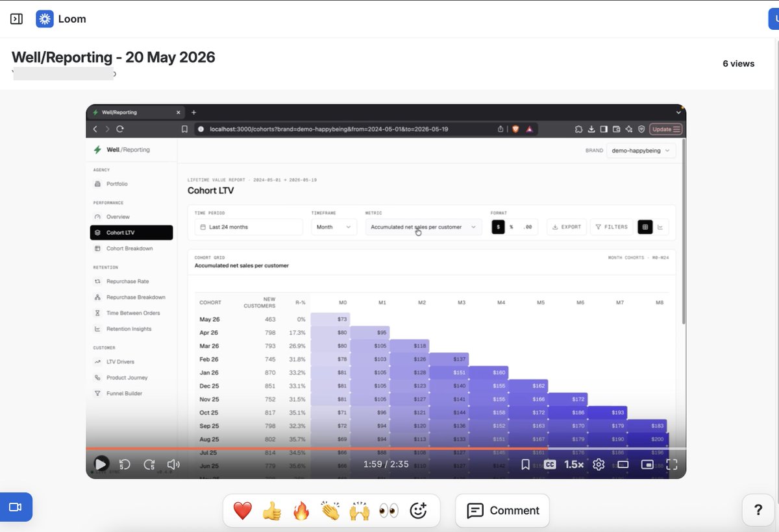React with the clapping hands emoji
This screenshot has height=532, width=779.
(x=330, y=511)
